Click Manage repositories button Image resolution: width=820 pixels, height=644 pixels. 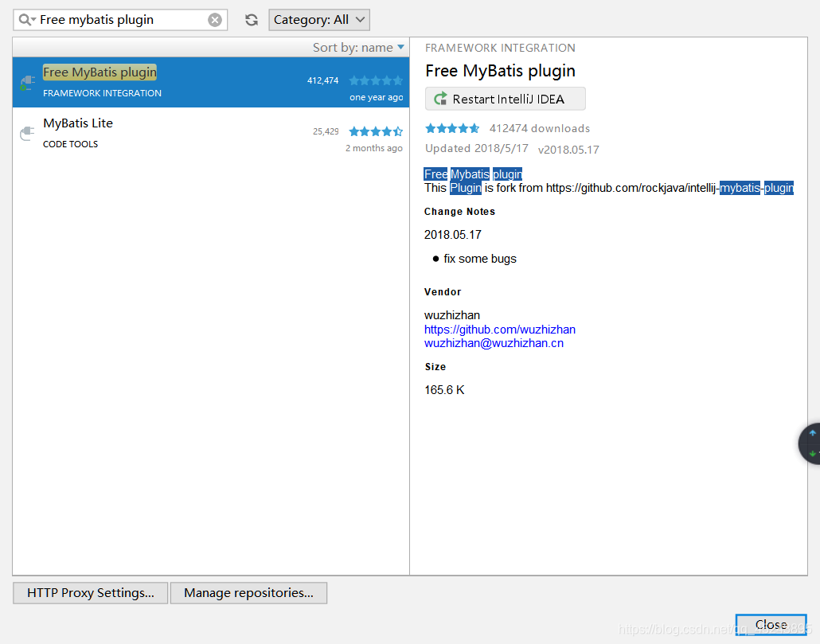pyautogui.click(x=249, y=593)
